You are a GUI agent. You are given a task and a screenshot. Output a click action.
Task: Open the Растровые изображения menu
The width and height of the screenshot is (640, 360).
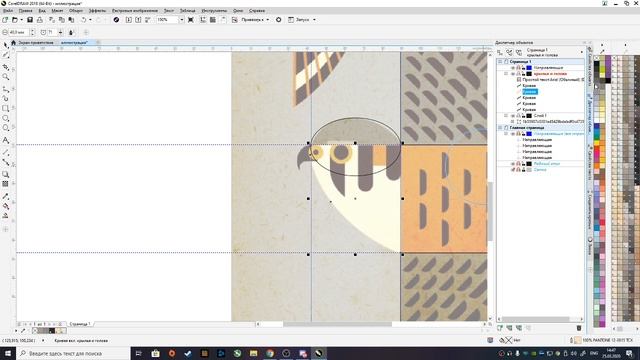click(135, 11)
